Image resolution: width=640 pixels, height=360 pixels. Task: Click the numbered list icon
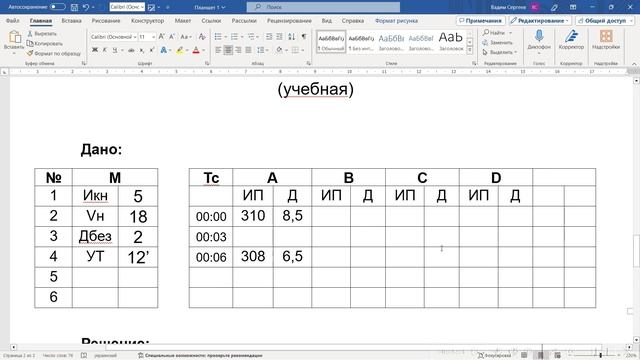click(x=234, y=37)
